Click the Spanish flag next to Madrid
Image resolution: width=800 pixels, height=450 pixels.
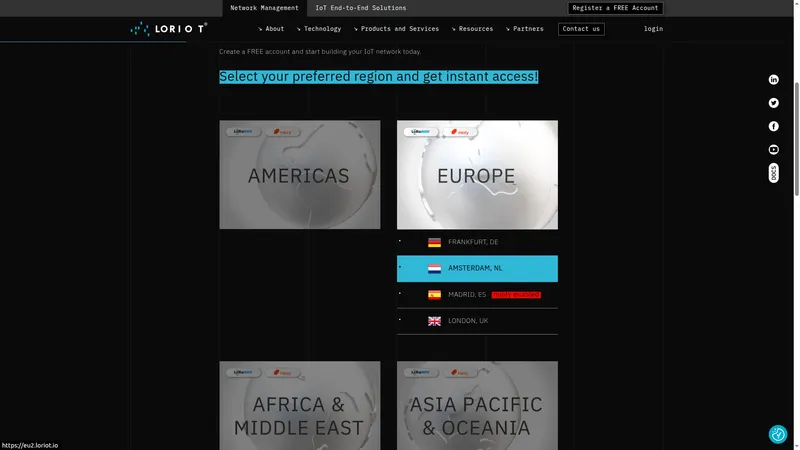point(434,295)
